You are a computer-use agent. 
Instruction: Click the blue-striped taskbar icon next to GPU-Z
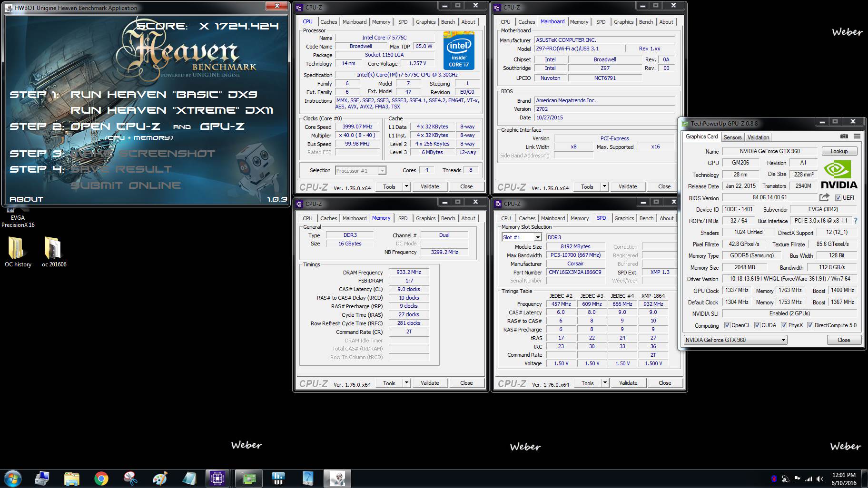[x=278, y=478]
